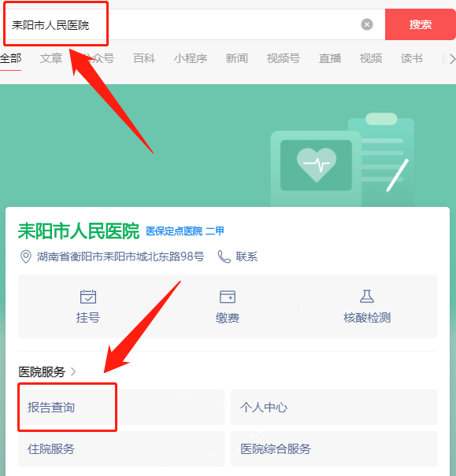Tap the phone icon beside 联系
Viewport: 456px width, 476px height.
(x=224, y=256)
